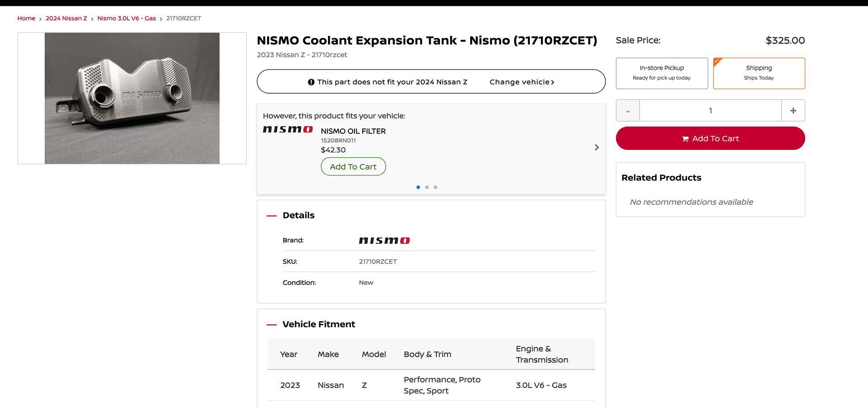Select the third carousel dot
Viewport: 868px width, 409px height.
pyautogui.click(x=435, y=187)
